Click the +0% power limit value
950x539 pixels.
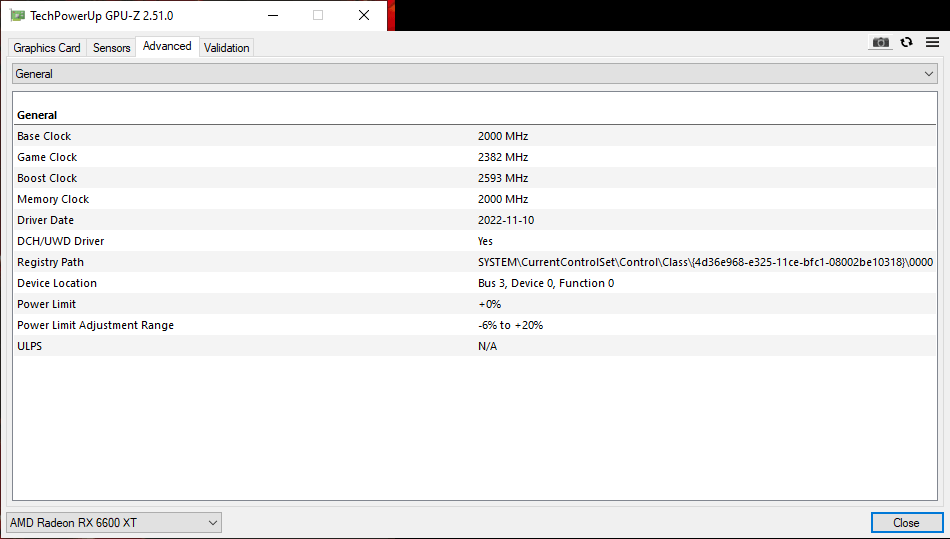pos(490,304)
